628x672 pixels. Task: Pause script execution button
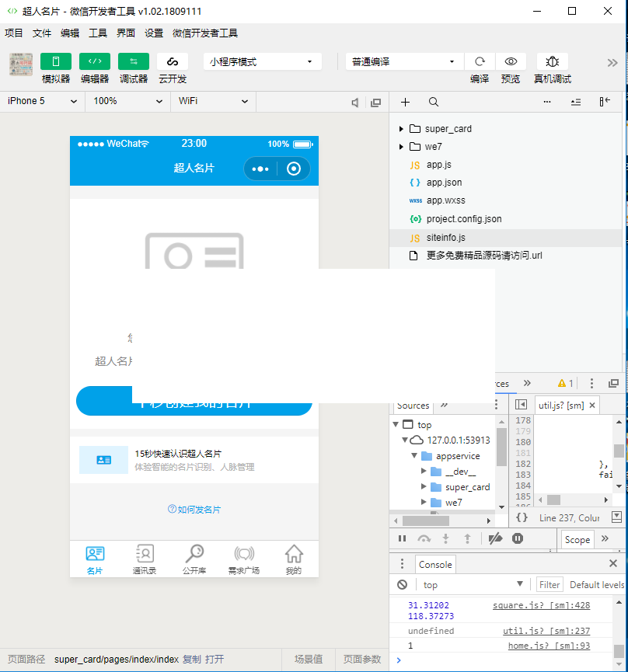pos(402,538)
